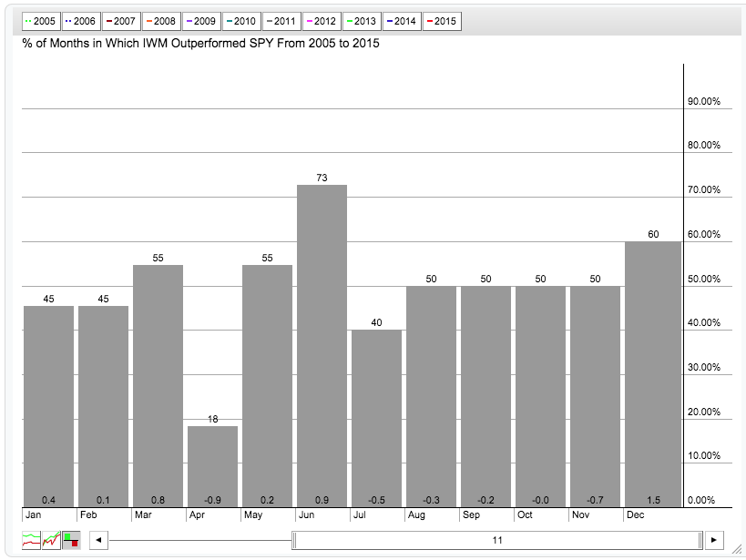The height and width of the screenshot is (560, 746).
Task: Click the chart title about IWM outperforming SPY
Action: coord(200,44)
